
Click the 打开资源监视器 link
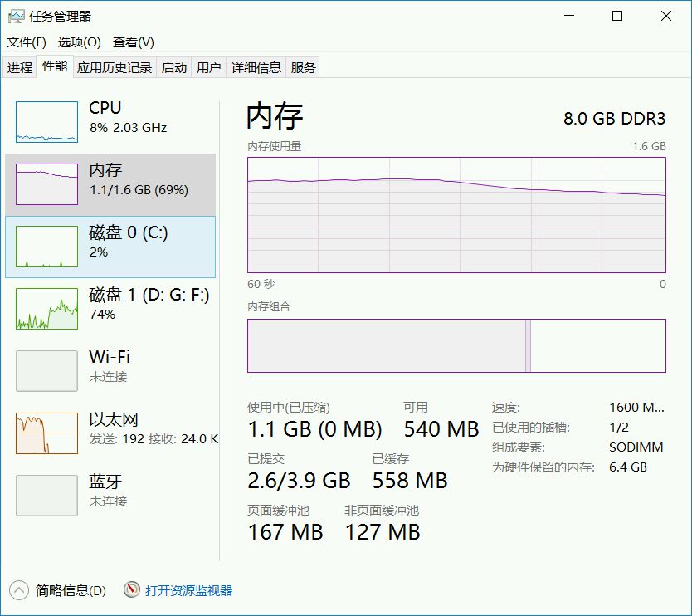point(189,591)
